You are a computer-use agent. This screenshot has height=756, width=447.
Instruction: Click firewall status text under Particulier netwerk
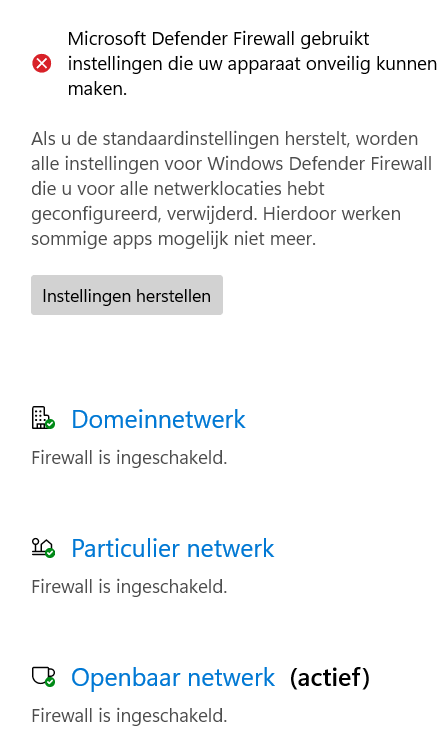129,587
